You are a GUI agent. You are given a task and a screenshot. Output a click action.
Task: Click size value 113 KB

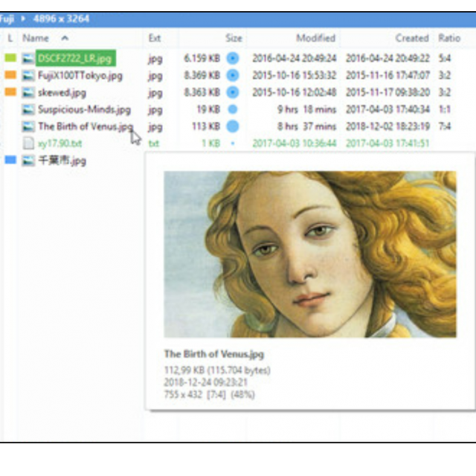pos(206,126)
